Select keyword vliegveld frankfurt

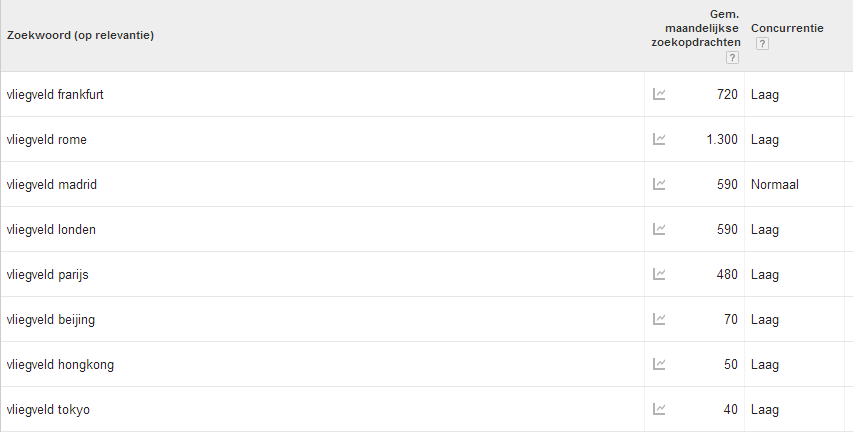point(55,95)
